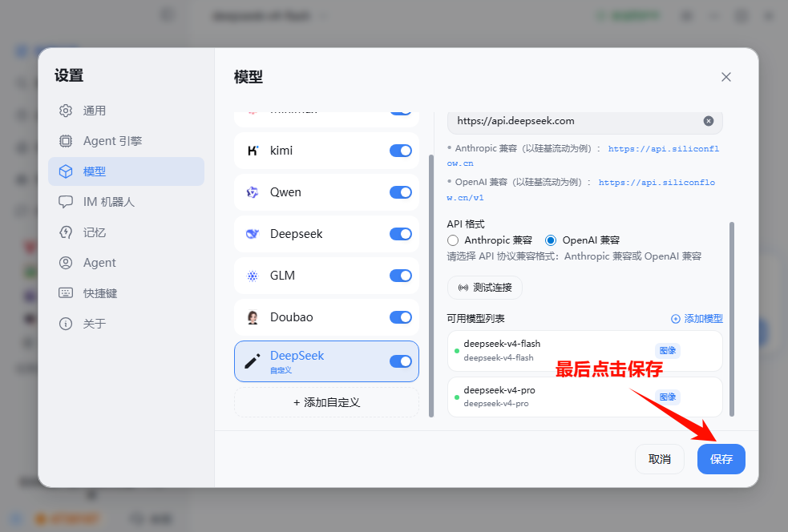Click the broadcast icon on 测试连接

[463, 288]
